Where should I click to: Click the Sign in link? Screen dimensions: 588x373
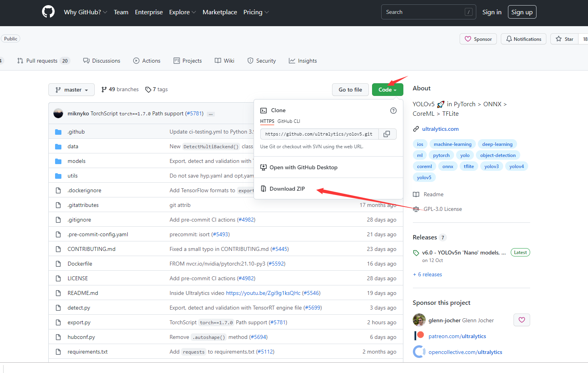coord(492,12)
